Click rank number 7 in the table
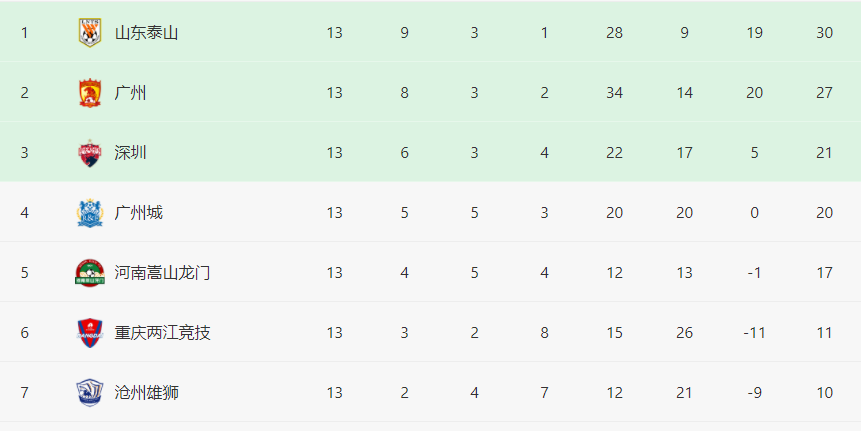The width and height of the screenshot is (861, 431). click(x=25, y=393)
